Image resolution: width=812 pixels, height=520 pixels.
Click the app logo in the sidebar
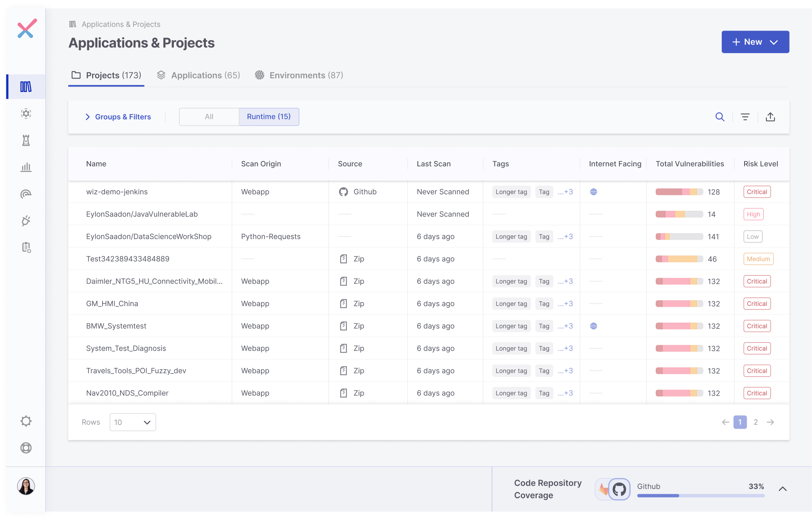coord(27,29)
